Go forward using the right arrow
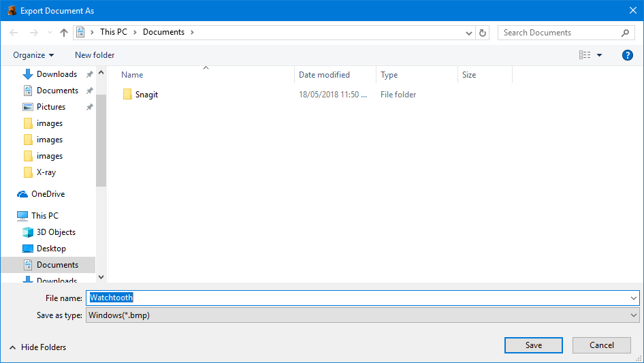The height and width of the screenshot is (363, 644). (x=33, y=33)
